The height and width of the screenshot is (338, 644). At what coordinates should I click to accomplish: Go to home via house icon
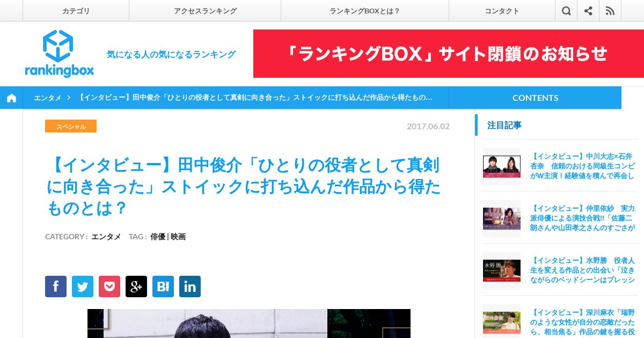coord(11,98)
